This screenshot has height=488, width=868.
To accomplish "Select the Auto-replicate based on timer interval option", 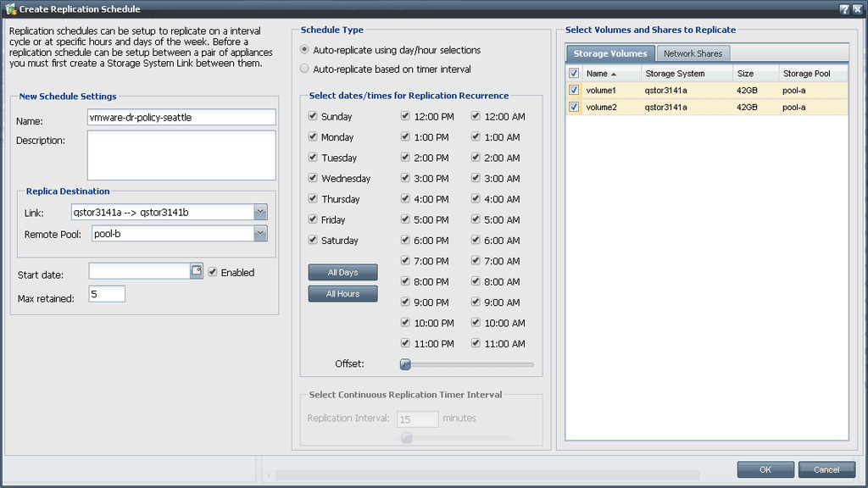I will coord(304,69).
